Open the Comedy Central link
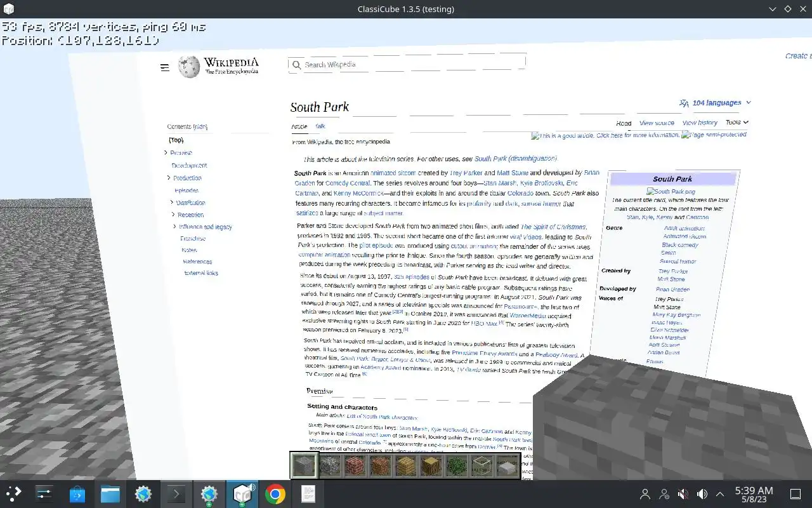 (x=346, y=183)
